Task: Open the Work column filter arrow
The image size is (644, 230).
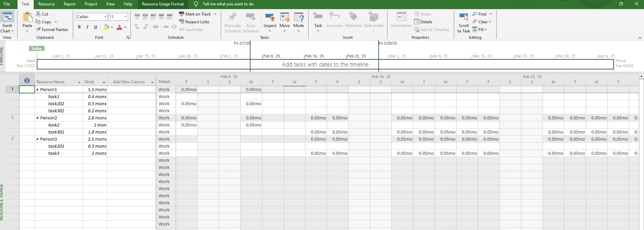Action: pos(104,82)
